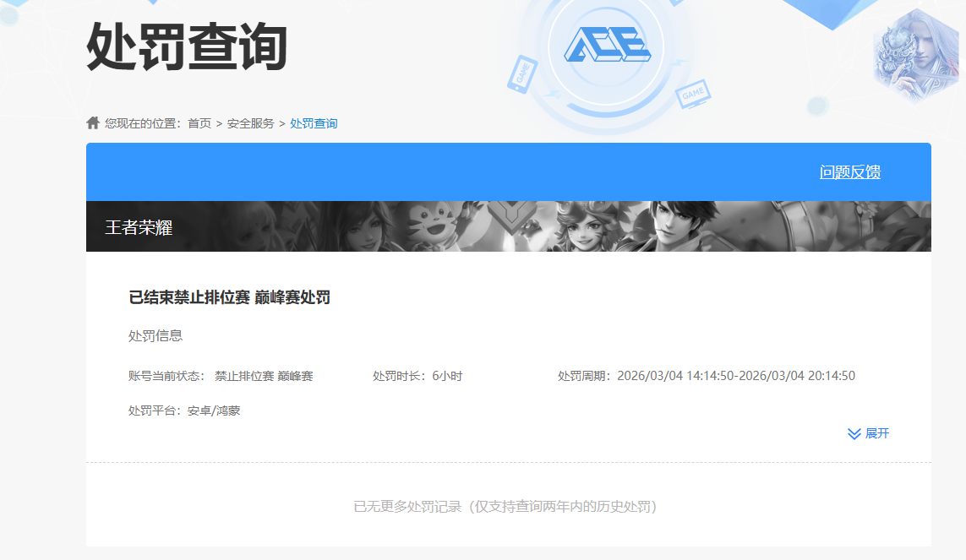Click the 王者荣耀 game banner title
Screen dimensions: 966x560
[139, 227]
